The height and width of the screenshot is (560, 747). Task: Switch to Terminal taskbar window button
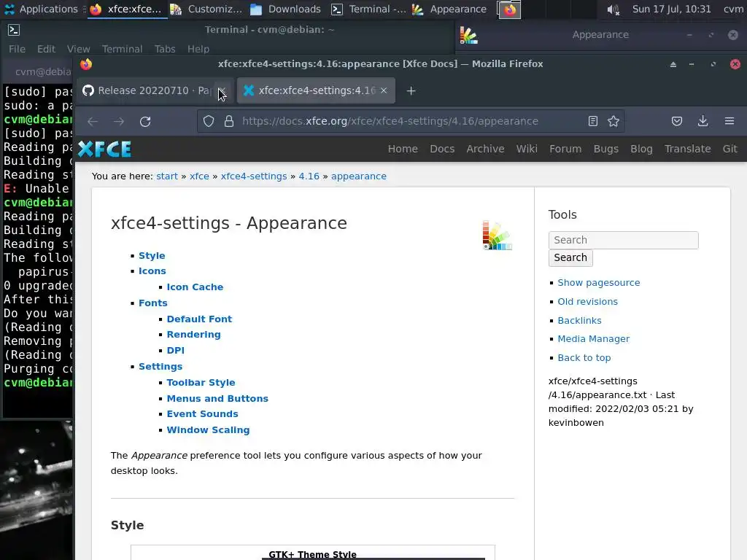[x=368, y=9]
